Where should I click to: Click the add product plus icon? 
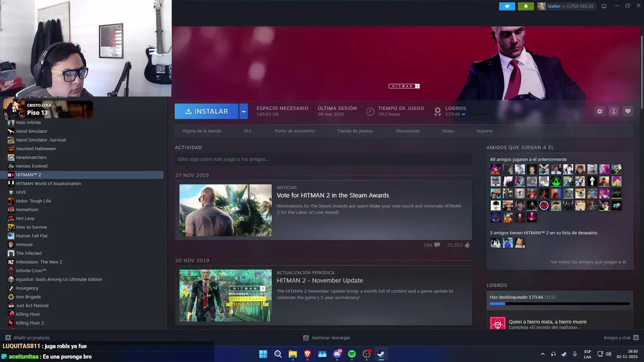tap(8, 338)
